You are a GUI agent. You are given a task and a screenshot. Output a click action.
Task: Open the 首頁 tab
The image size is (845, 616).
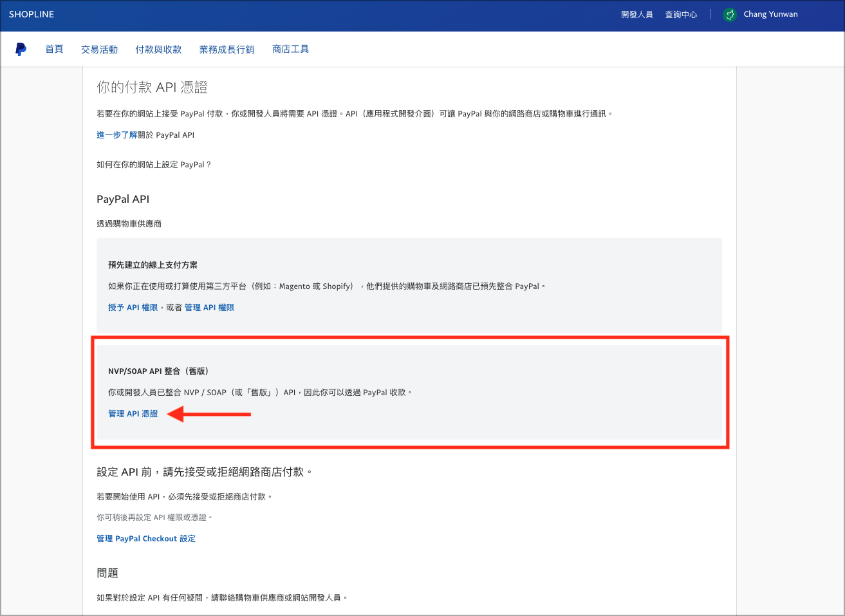(x=54, y=50)
